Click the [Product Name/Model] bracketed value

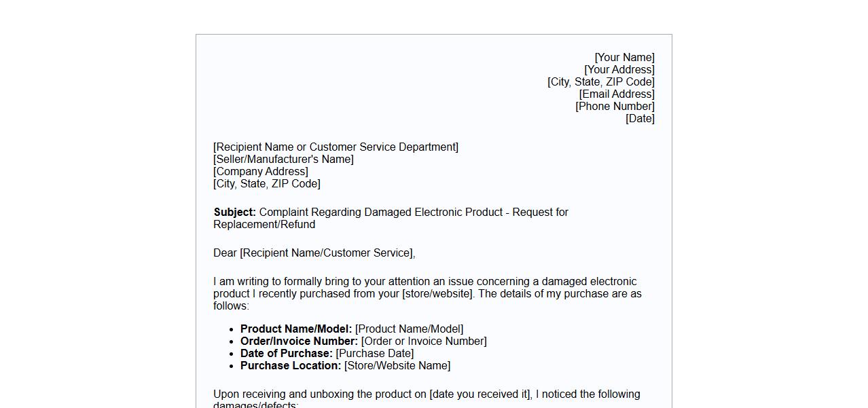coord(409,329)
